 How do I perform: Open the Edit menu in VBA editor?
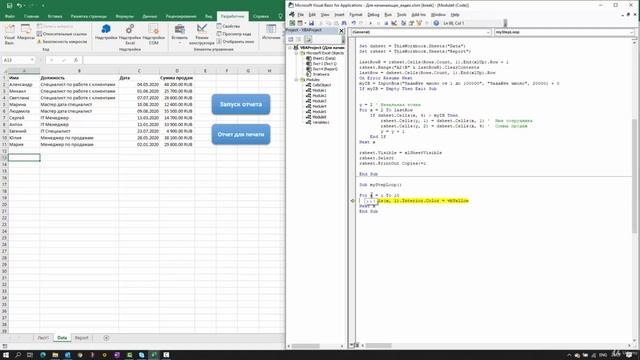click(312, 15)
